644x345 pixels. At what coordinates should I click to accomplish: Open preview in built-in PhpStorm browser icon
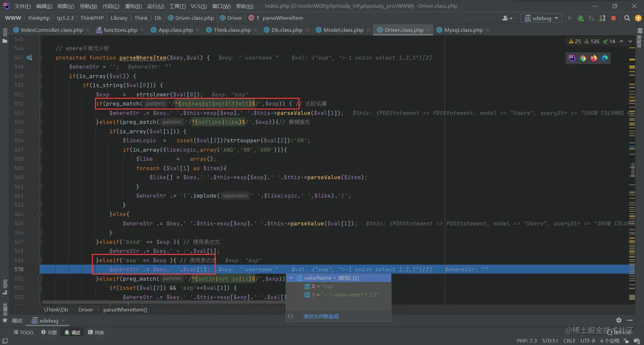point(572,58)
